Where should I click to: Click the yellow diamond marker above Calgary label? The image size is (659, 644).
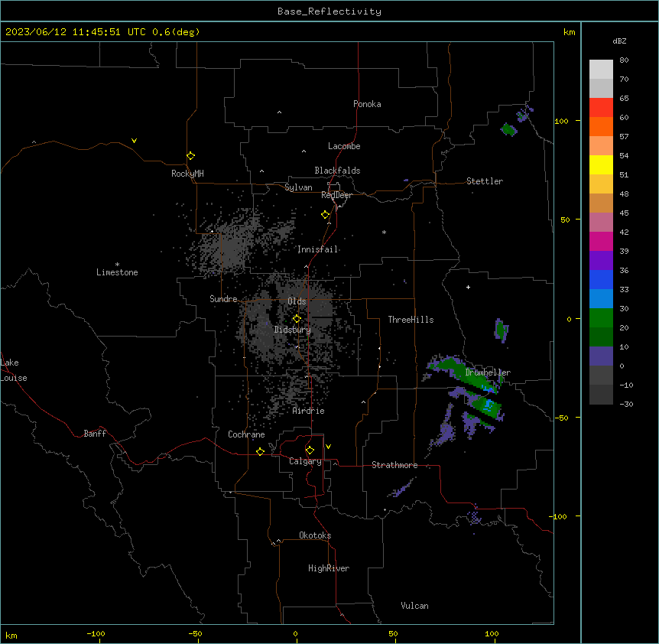[310, 450]
